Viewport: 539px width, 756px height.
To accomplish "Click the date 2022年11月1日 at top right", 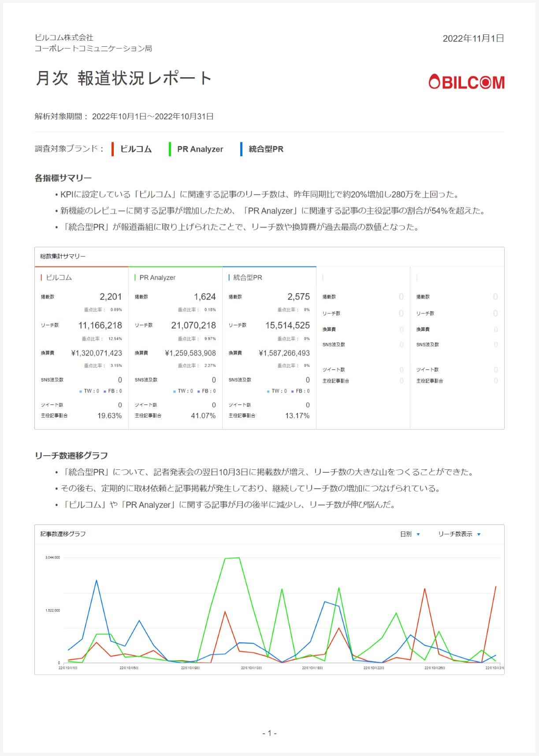I will tap(473, 38).
